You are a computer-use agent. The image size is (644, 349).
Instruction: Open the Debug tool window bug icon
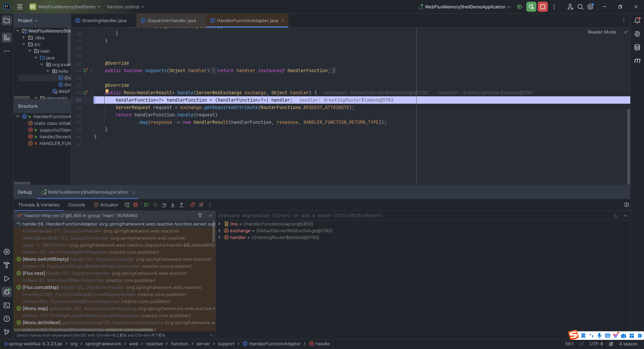tap(7, 292)
